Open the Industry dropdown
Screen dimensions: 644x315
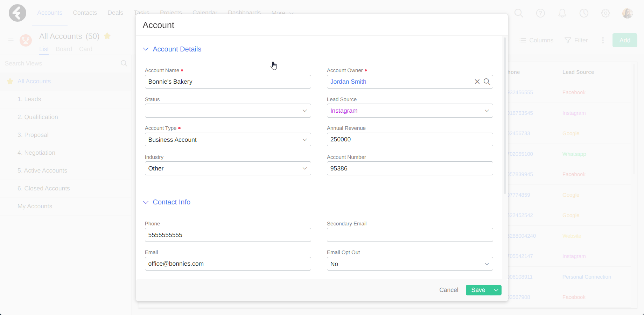pos(228,168)
